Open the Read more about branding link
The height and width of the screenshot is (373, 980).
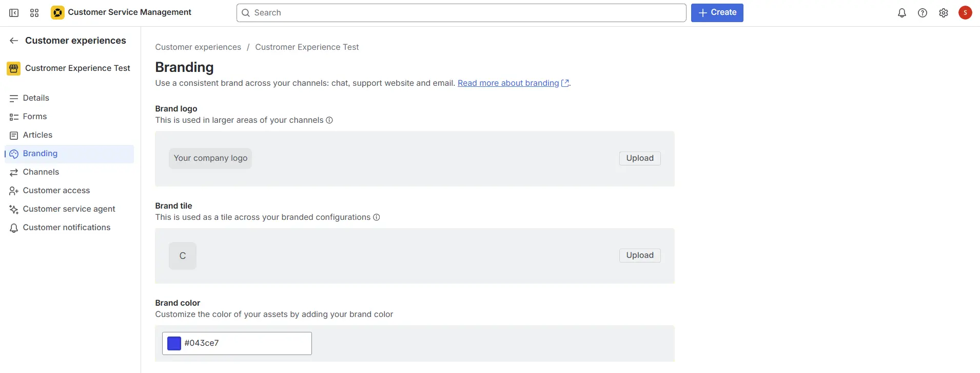[x=508, y=83]
